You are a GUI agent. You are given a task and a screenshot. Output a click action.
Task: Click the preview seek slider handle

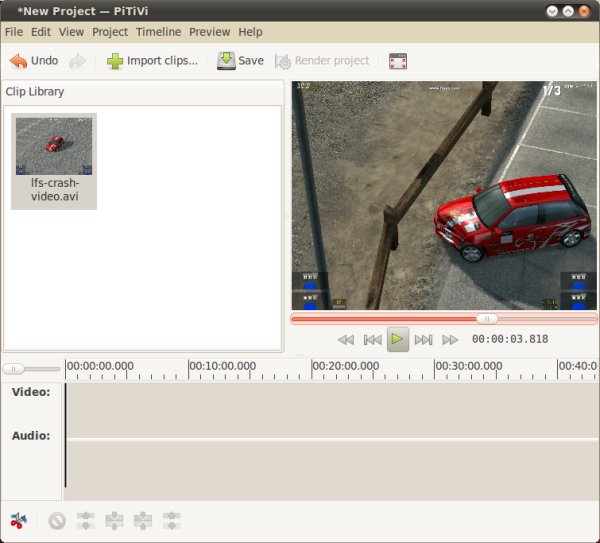click(x=487, y=319)
